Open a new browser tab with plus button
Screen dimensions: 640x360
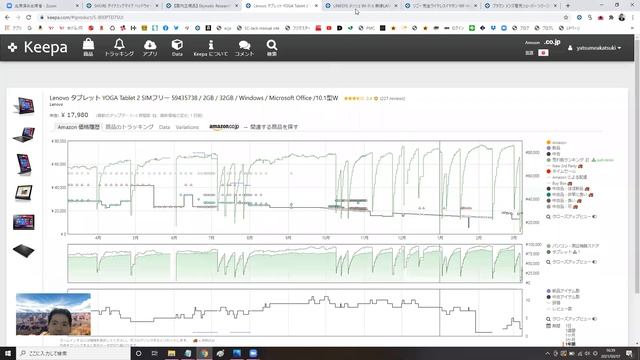pos(568,6)
